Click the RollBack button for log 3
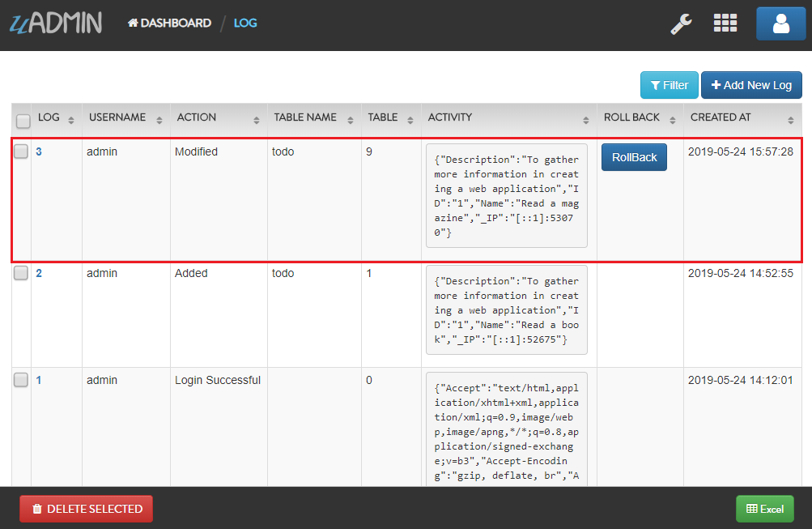The height and width of the screenshot is (529, 812). point(634,157)
